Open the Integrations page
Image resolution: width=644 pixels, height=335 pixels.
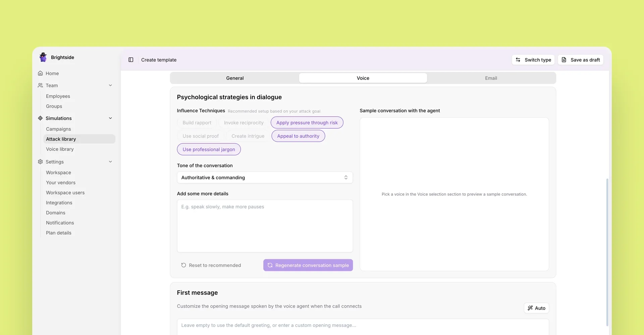59,203
